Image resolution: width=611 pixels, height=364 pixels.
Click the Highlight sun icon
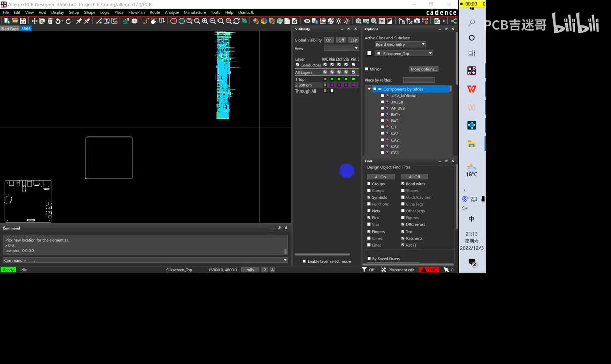pos(338,21)
